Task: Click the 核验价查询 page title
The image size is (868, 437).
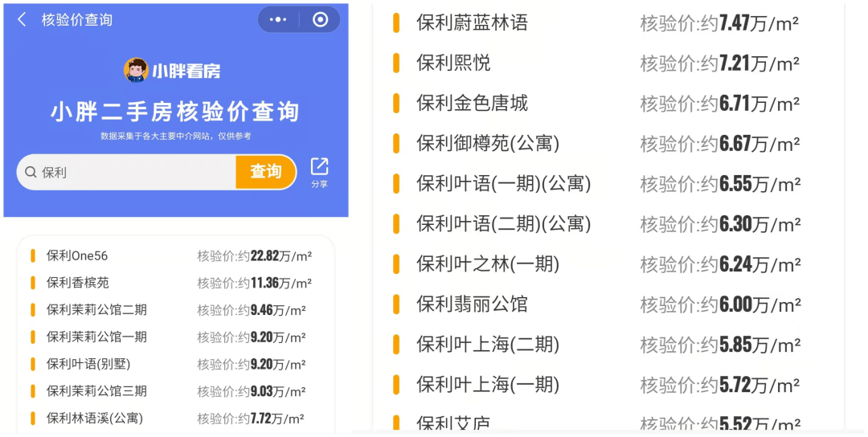Action: point(77,20)
